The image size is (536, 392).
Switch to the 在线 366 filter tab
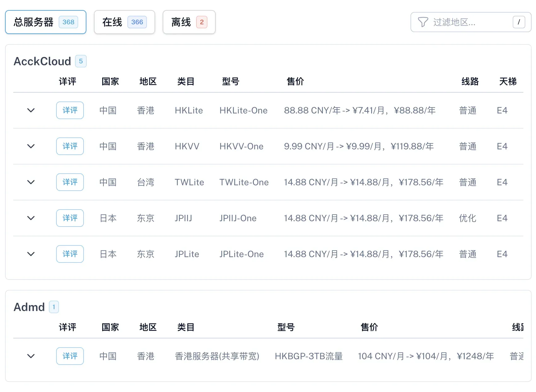tap(125, 22)
